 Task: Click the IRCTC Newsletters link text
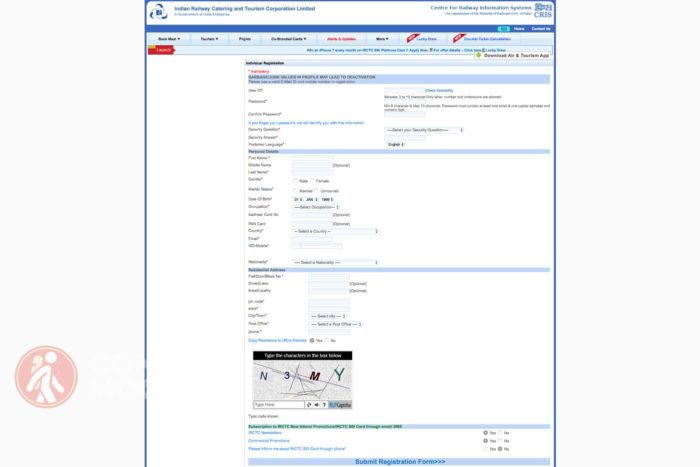(x=265, y=433)
